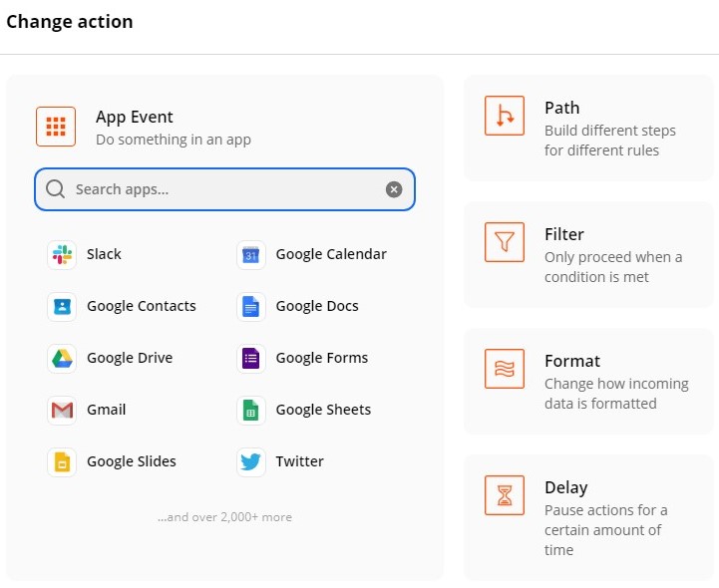Image resolution: width=719 pixels, height=588 pixels.
Task: Click the Google Contacts label
Action: [142, 306]
